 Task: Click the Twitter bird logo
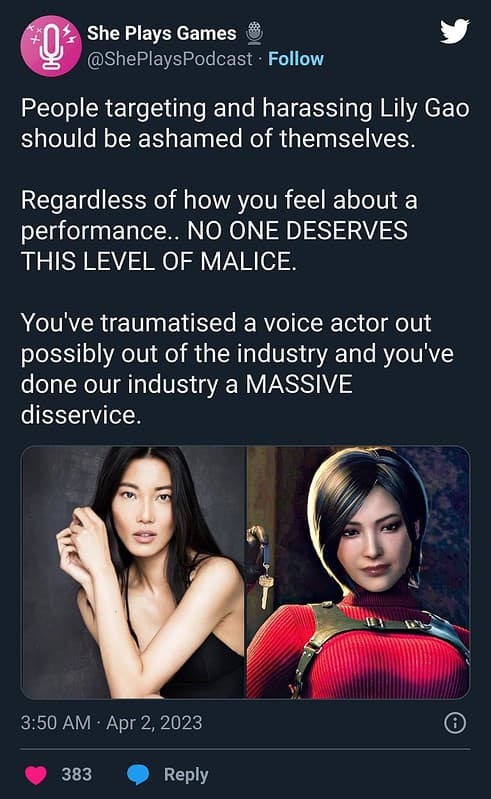(x=454, y=32)
